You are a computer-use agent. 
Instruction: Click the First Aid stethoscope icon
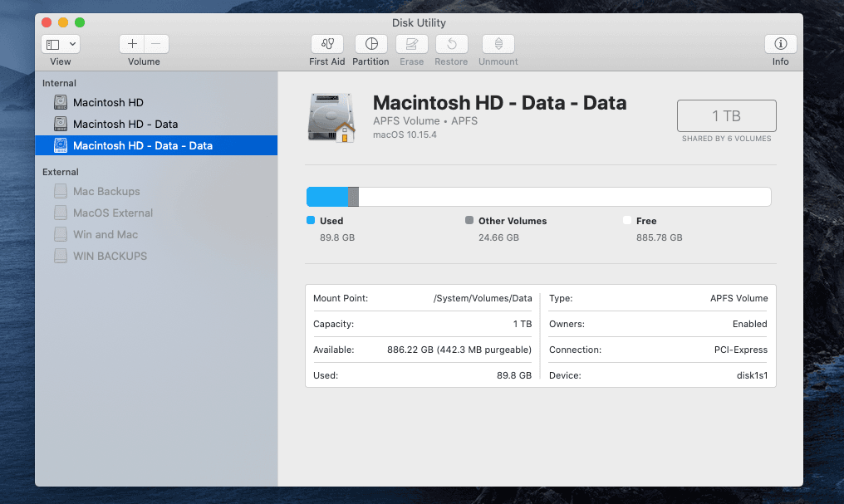click(327, 44)
